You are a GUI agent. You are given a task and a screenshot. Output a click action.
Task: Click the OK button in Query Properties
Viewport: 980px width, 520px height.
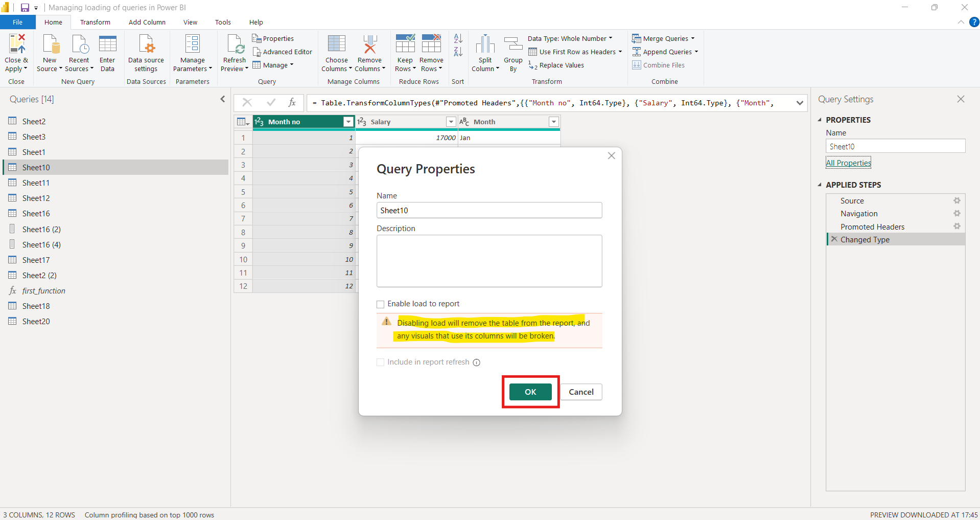530,392
